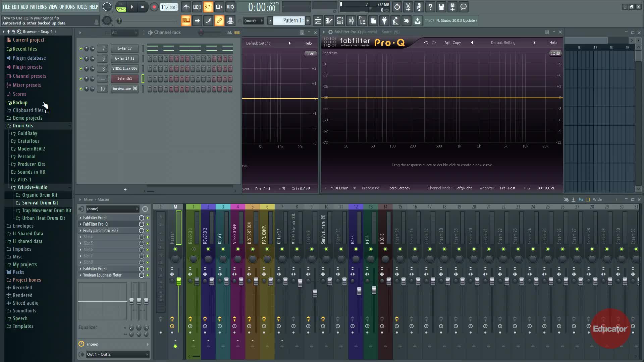Open the Mixer view icon
644x362 pixels.
(x=351, y=21)
